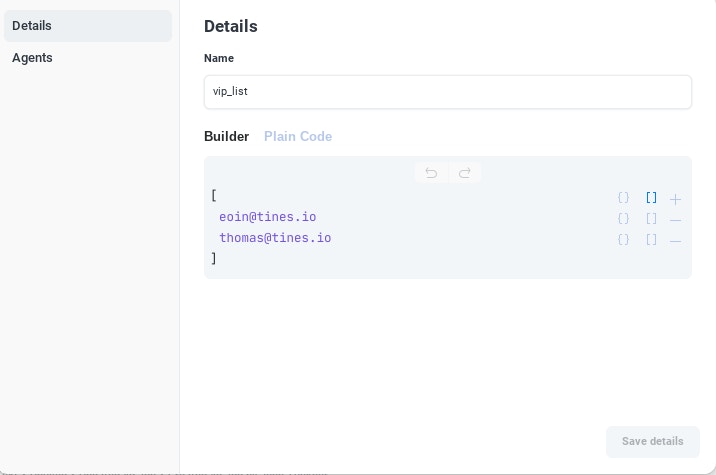Viewport: 716px width, 475px height.
Task: Open the Details sidebar section
Action: [x=88, y=26]
